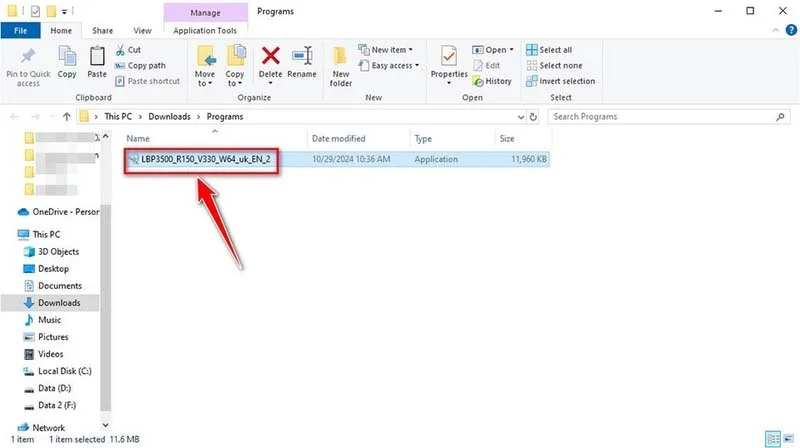Image resolution: width=800 pixels, height=448 pixels.
Task: Expand the New item dropdown
Action: point(386,50)
